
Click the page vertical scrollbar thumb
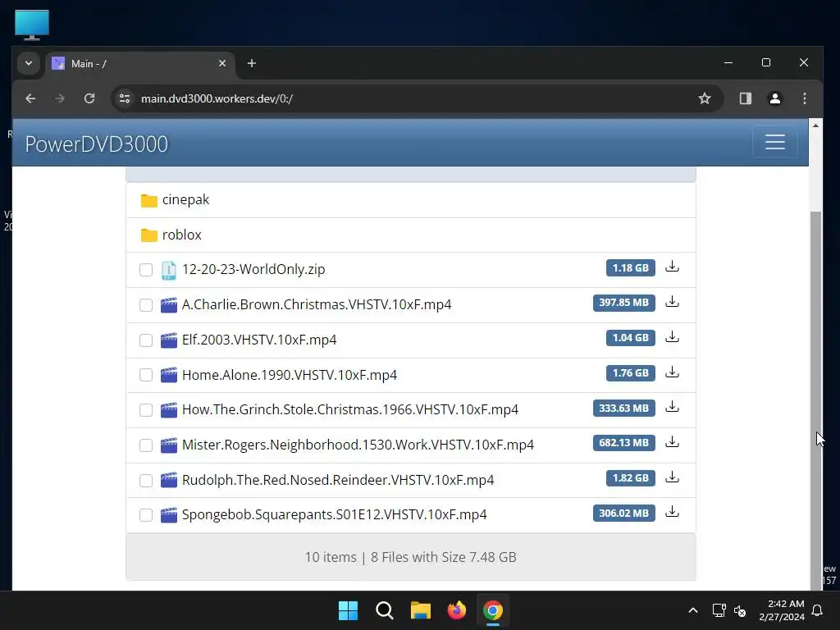[x=815, y=399]
